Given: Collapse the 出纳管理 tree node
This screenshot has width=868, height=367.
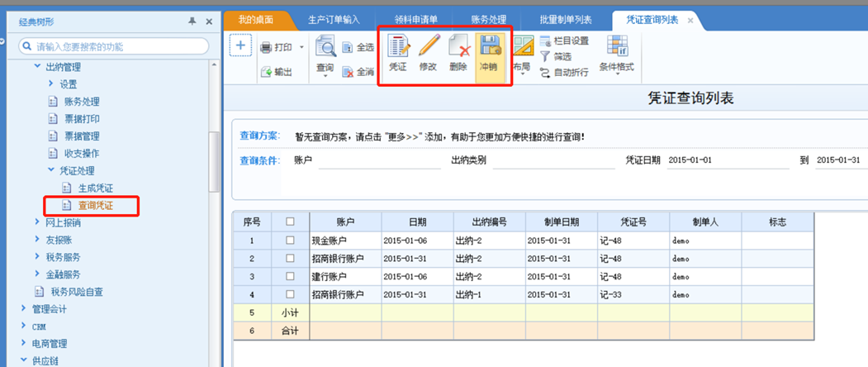Looking at the screenshot, I should coord(37,66).
